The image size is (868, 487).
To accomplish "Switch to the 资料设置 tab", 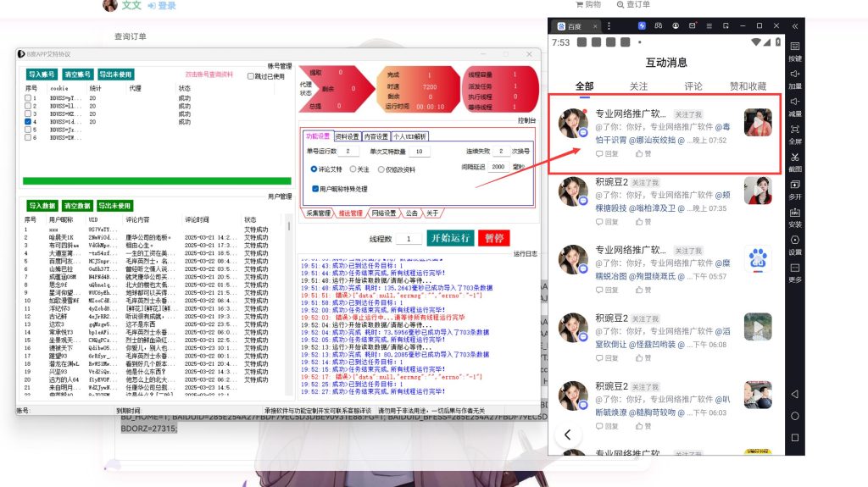I will coord(347,136).
